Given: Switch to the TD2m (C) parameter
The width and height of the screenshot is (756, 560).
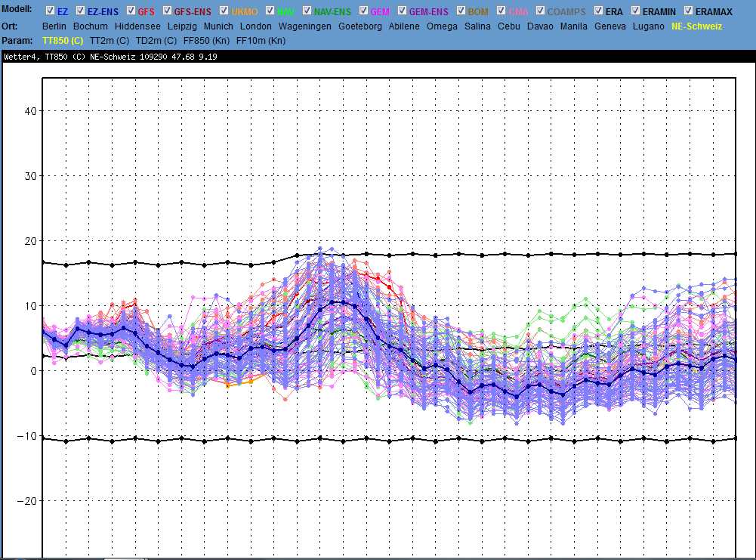Looking at the screenshot, I should pyautogui.click(x=156, y=39).
